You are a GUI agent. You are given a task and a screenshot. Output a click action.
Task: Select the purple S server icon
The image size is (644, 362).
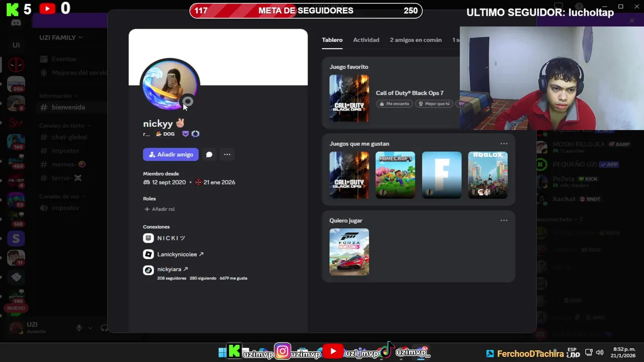click(x=16, y=239)
